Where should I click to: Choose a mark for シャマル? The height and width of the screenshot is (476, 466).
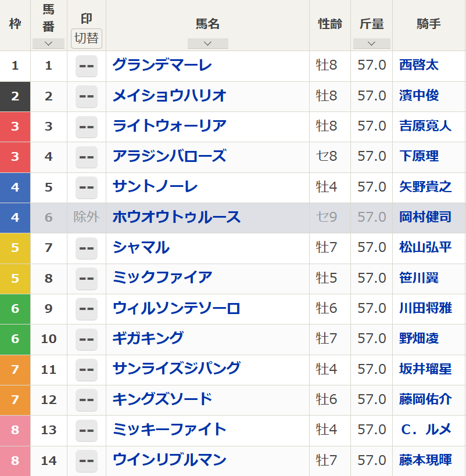(87, 248)
